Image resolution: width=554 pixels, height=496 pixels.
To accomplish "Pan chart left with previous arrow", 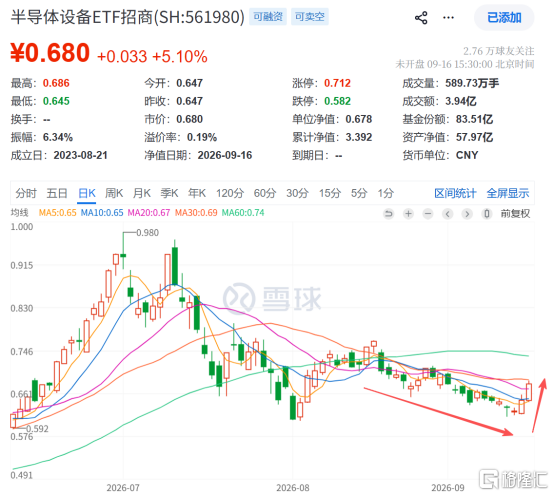I will [448, 214].
